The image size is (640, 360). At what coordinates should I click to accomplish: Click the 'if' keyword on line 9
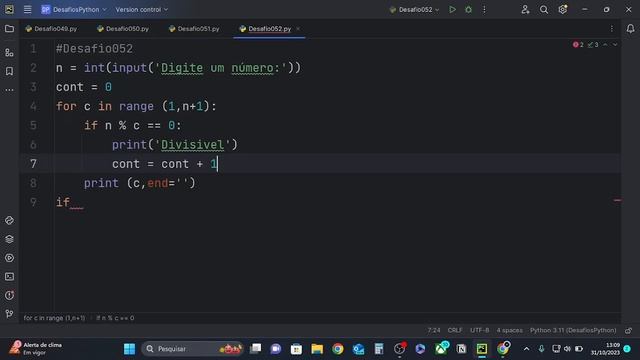pos(63,202)
